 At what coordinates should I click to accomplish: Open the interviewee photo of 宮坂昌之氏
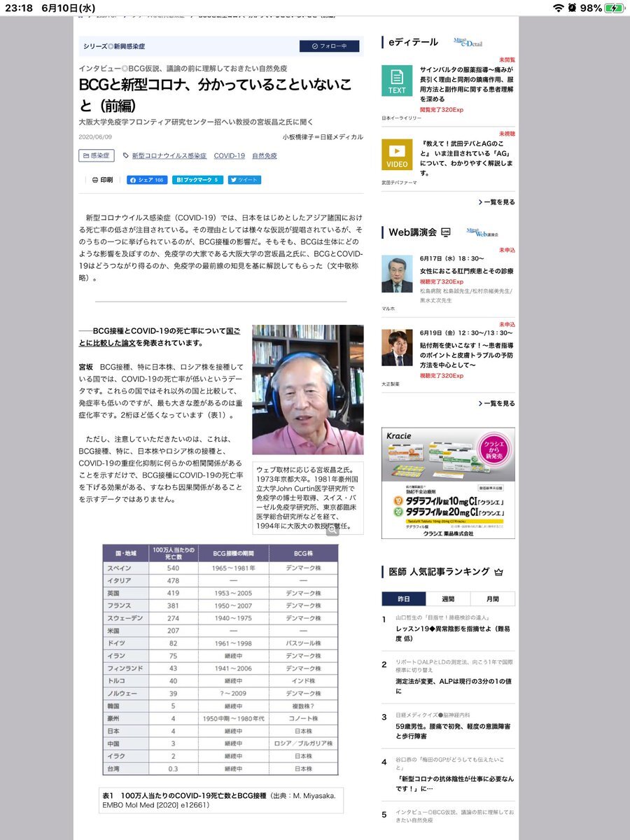(x=307, y=389)
